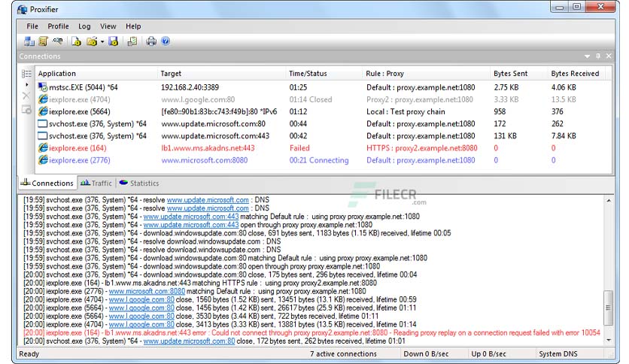The height and width of the screenshot is (364, 629).
Task: Open www.l.google.com:80 link with lifetime 00:59
Action: coord(141,299)
